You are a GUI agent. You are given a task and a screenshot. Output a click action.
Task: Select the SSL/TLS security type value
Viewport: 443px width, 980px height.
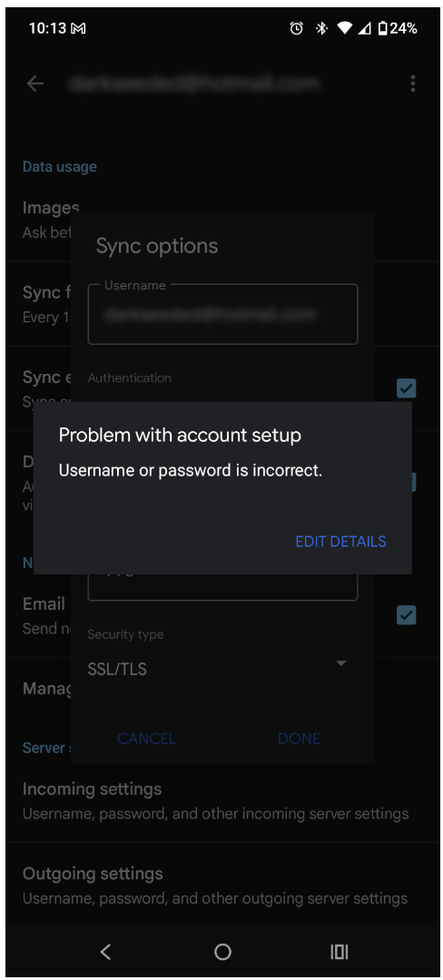(117, 670)
